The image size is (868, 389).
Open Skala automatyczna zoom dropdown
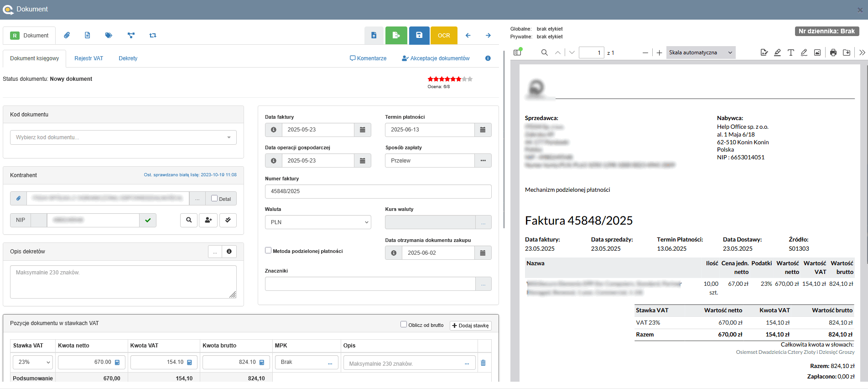point(700,53)
